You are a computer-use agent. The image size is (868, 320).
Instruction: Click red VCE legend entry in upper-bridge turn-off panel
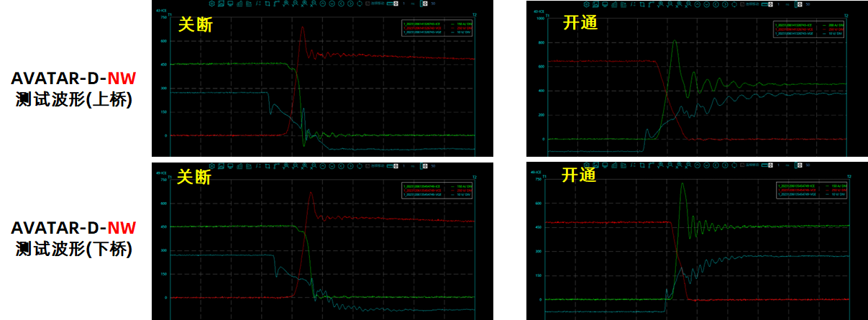pyautogui.click(x=422, y=28)
